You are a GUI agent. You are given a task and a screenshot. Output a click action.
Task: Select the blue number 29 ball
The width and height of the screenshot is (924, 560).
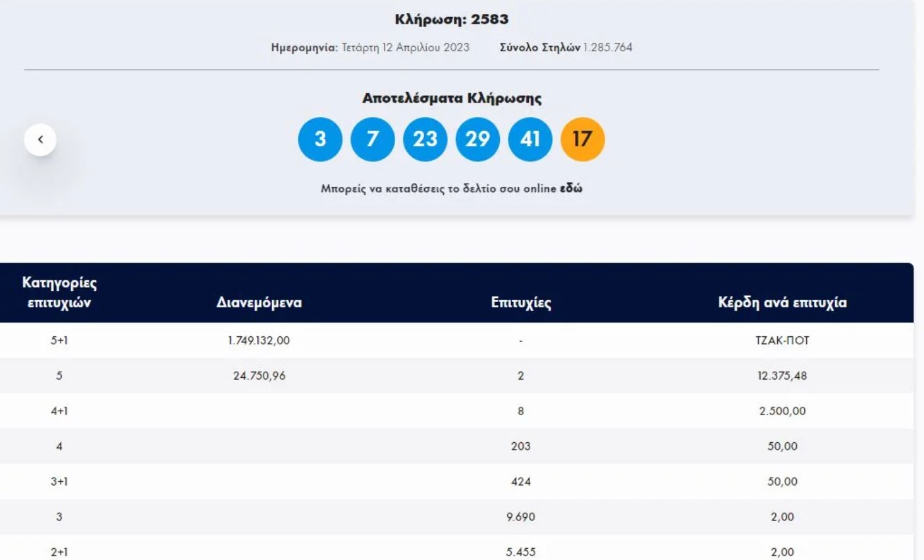pos(477,140)
